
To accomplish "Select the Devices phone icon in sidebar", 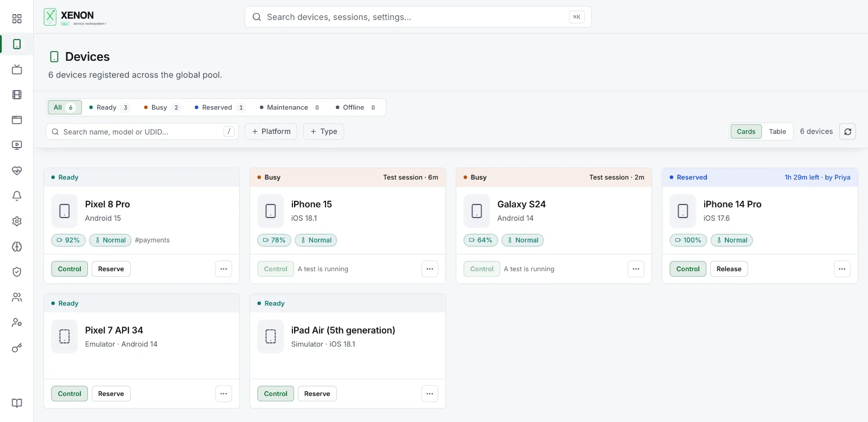I will coord(17,44).
